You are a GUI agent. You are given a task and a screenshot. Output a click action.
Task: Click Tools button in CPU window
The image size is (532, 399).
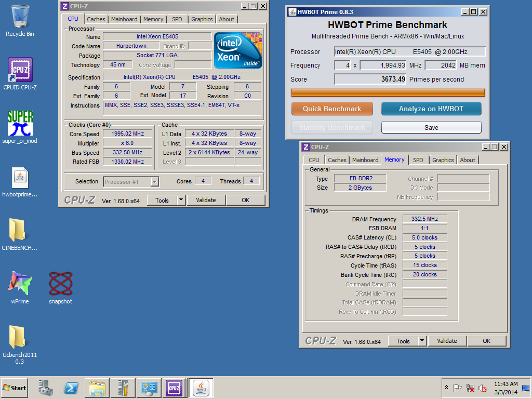point(162,200)
